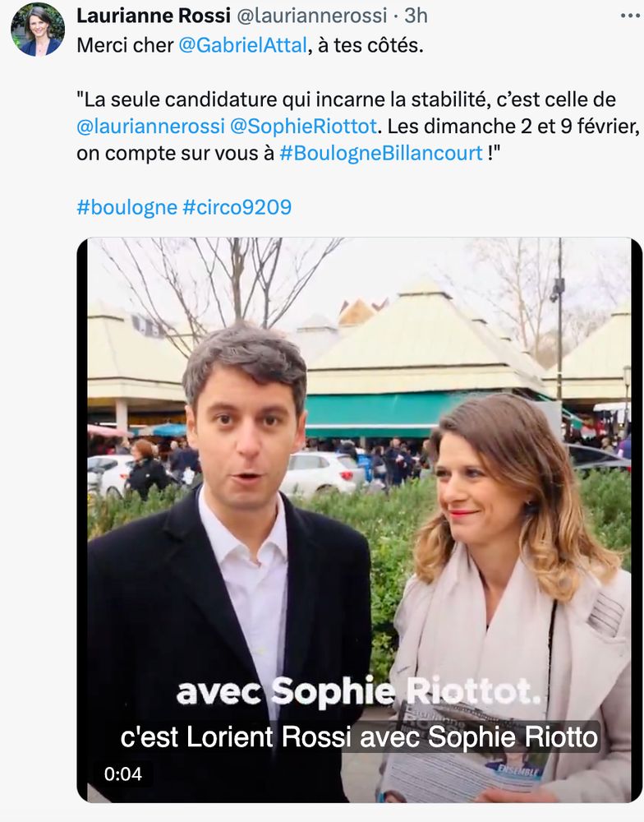Click the caption bar "c'est Lorient Rossi"
Viewport: 644px width, 822px height.
(x=360, y=737)
